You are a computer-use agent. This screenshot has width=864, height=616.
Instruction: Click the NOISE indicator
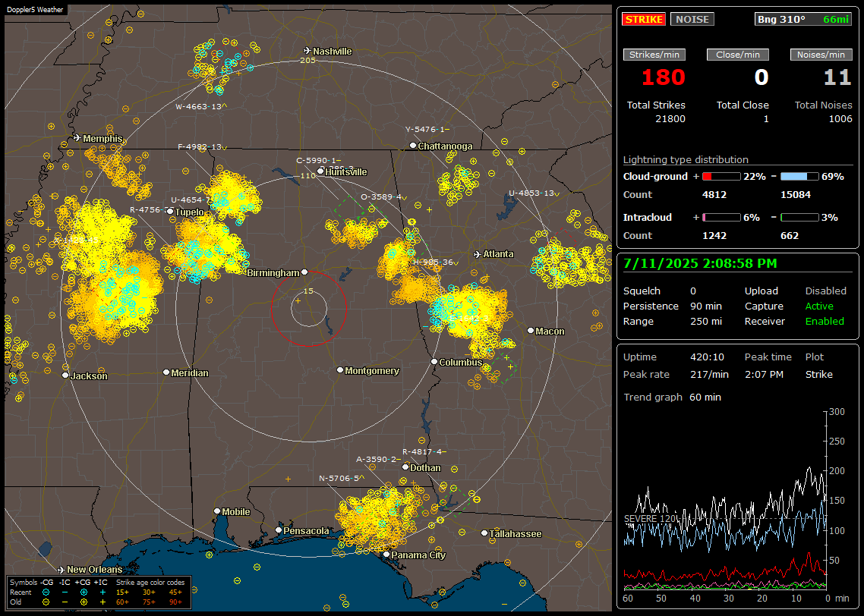point(692,19)
